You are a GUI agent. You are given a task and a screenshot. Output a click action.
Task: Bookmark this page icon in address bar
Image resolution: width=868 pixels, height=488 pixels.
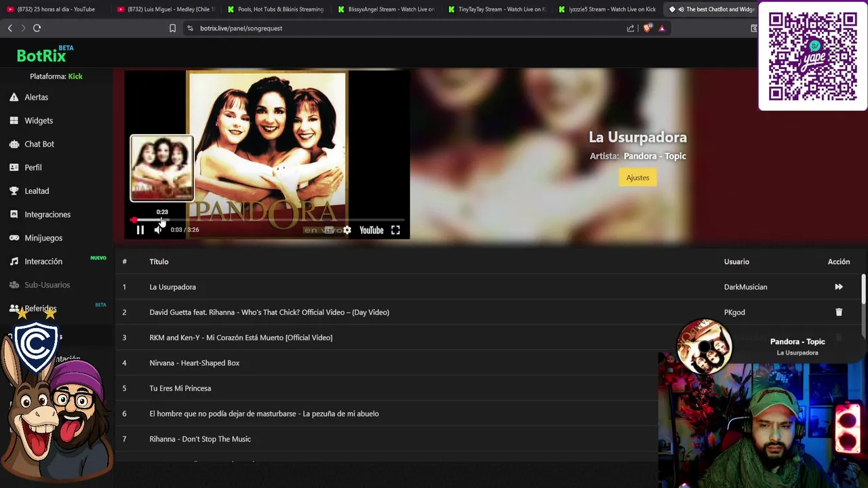coord(172,28)
